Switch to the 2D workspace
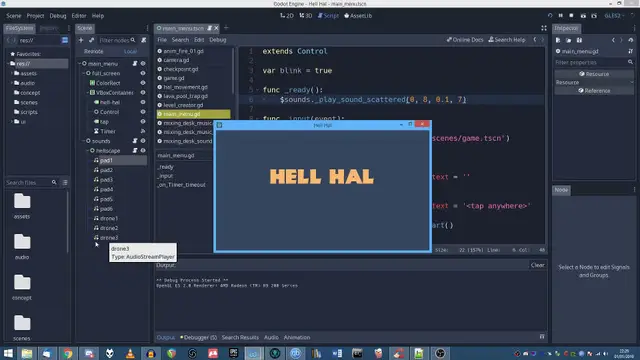The image size is (640, 360). tap(287, 16)
